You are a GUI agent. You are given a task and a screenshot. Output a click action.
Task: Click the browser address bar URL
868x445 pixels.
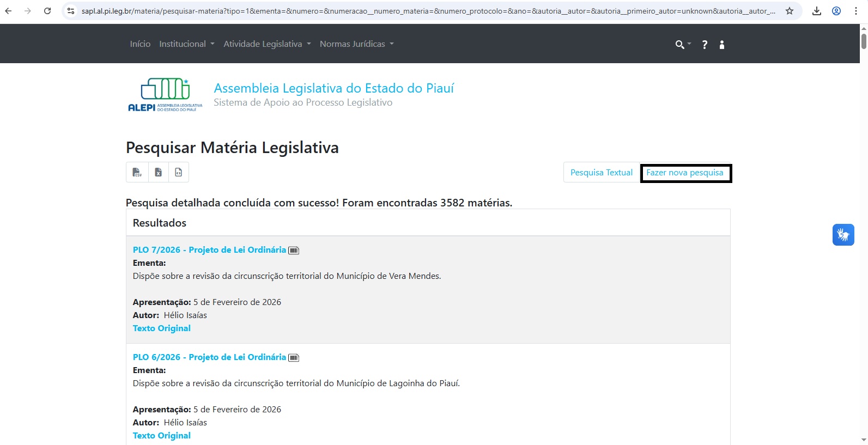pos(428,11)
